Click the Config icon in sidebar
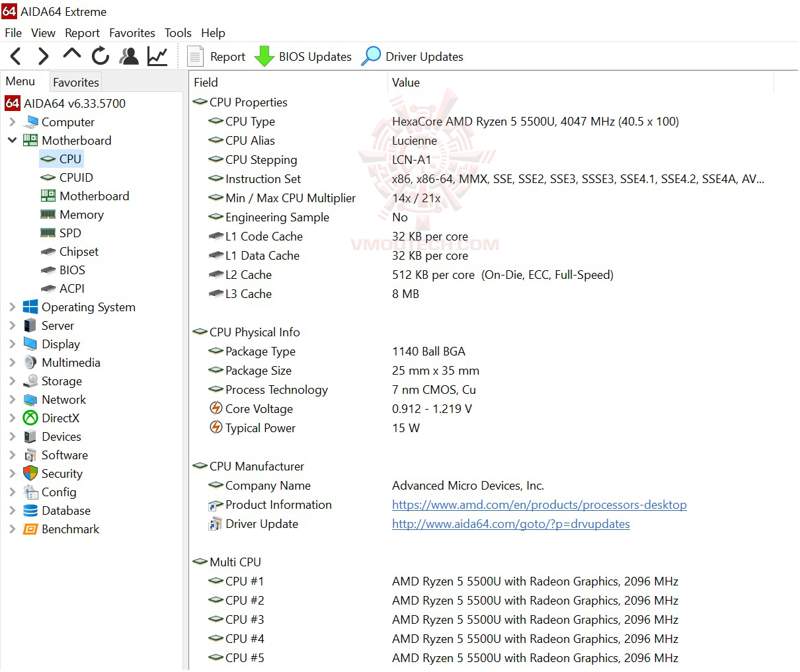The width and height of the screenshot is (800, 672). coord(30,492)
